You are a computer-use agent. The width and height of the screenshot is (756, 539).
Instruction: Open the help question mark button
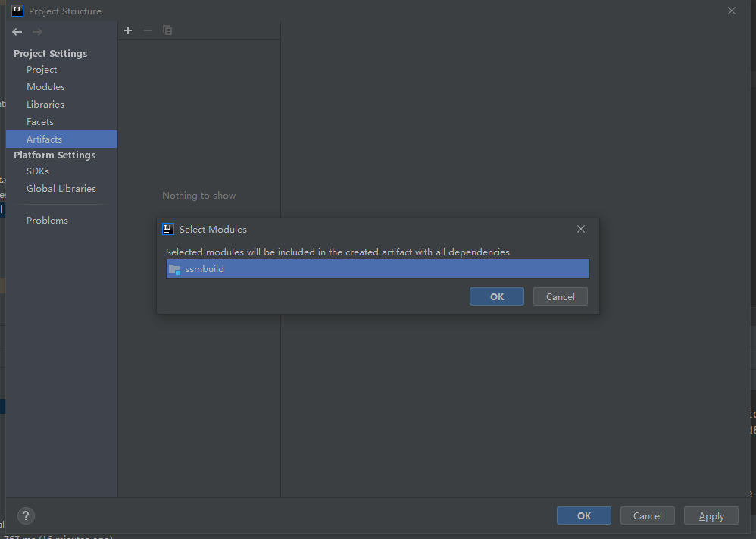26,515
